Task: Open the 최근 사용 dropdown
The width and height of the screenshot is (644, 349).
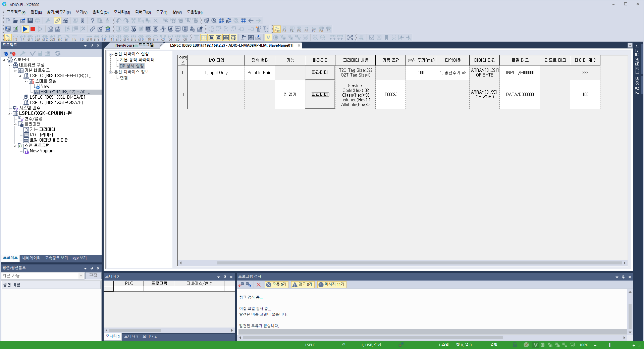Action: 80,276
